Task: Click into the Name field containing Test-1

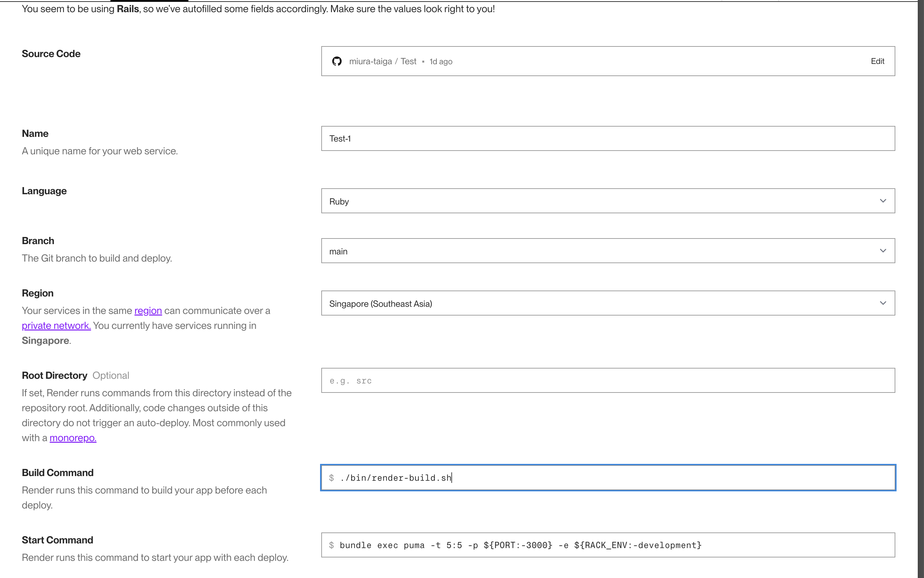Action: 607,138
